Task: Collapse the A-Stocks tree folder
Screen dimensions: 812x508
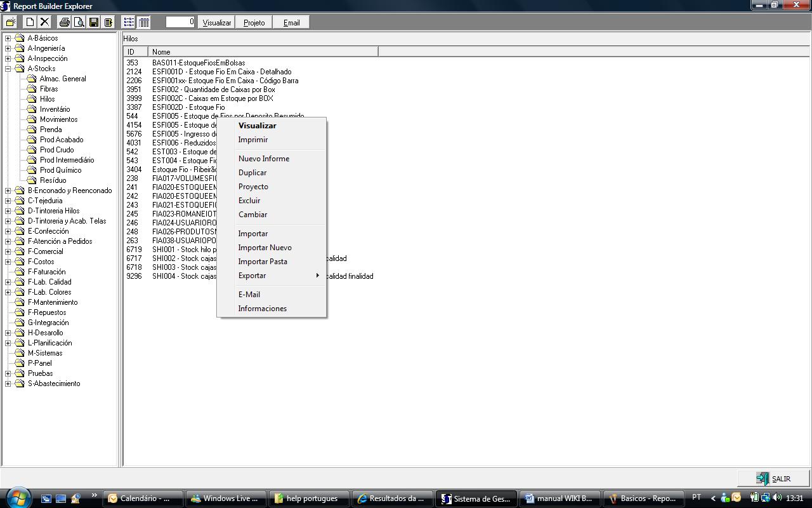Action: tap(8, 69)
